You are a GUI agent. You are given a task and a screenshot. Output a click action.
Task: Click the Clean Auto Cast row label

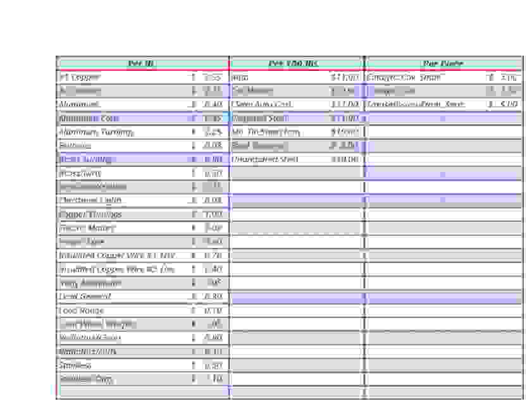pyautogui.click(x=263, y=104)
